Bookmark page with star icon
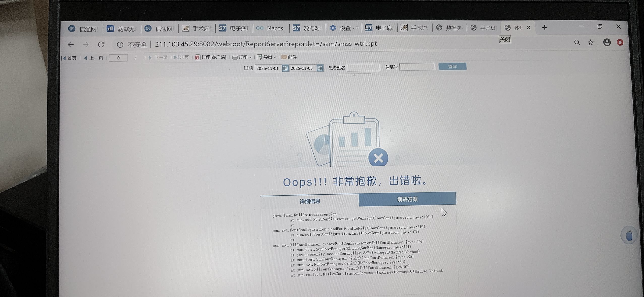The width and height of the screenshot is (644, 297). click(x=591, y=43)
